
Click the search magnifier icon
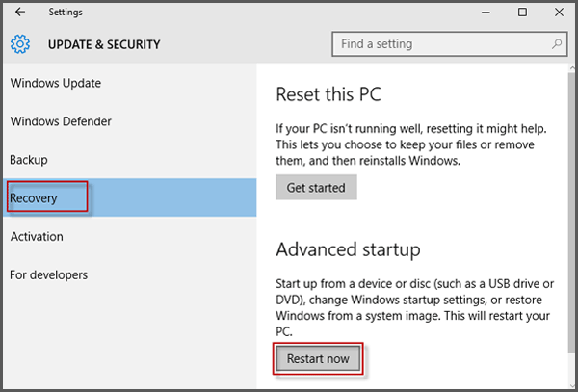[557, 44]
